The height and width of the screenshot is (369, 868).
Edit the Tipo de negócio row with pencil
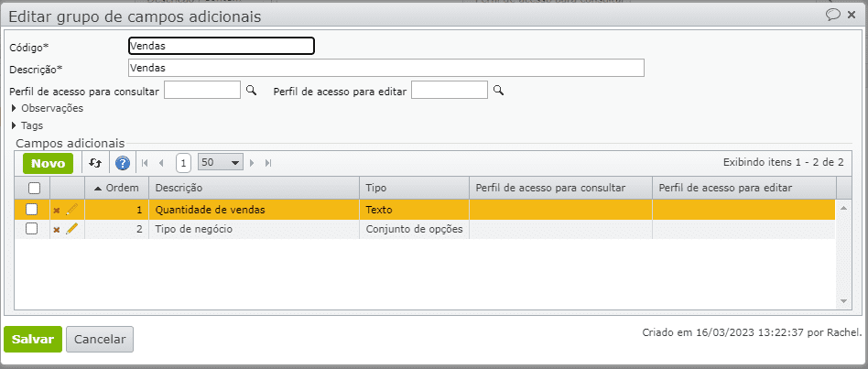click(x=71, y=229)
